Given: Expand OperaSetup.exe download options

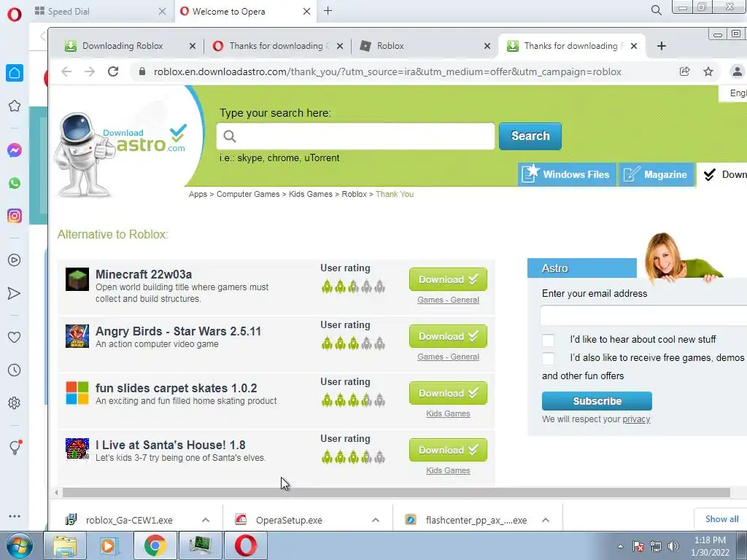Looking at the screenshot, I should 376,520.
